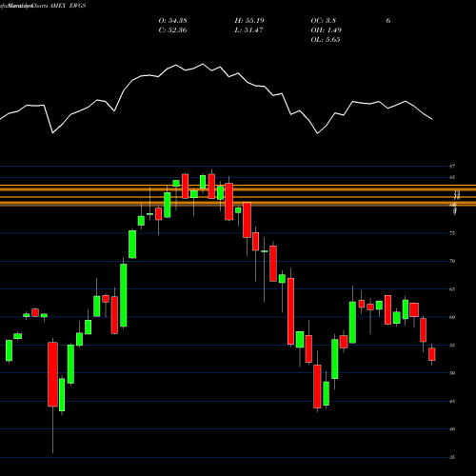Image resolution: width=476 pixels, height=476 pixels.
Task: Click the low price value L: 51.47
Action: click(x=249, y=30)
